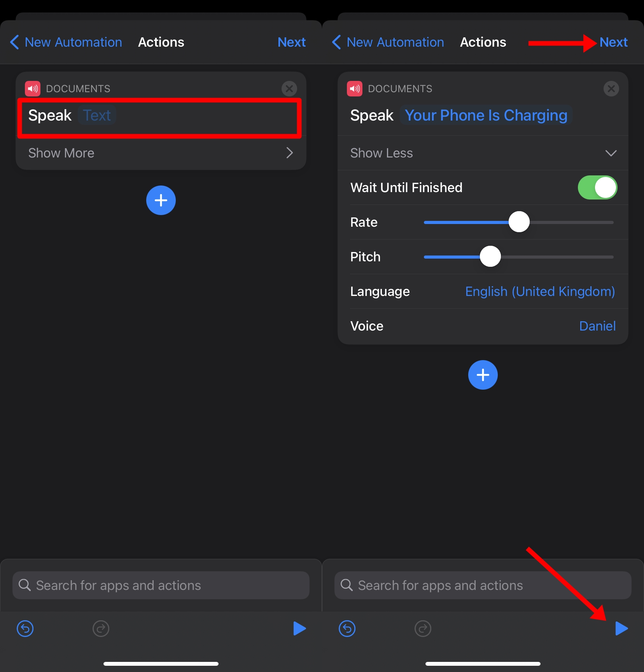
Task: Tap the Text placeholder in the Speak action
Action: coord(97,115)
